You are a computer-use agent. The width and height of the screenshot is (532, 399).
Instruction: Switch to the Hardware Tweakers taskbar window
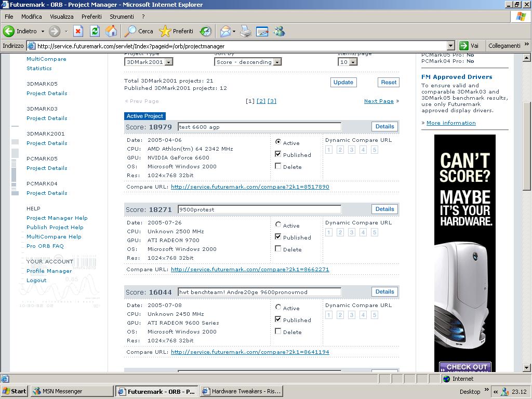tap(241, 391)
